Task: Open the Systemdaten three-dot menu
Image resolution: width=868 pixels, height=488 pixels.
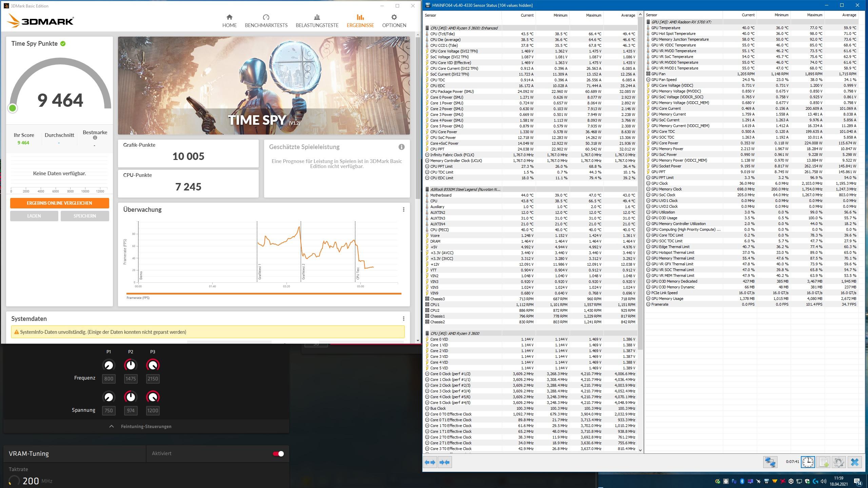Action: click(403, 319)
